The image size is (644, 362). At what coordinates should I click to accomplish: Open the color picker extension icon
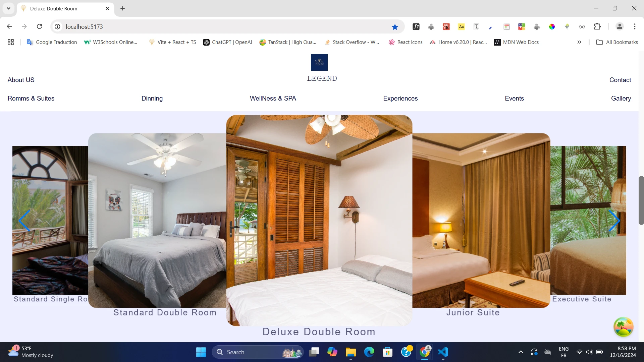(x=552, y=26)
